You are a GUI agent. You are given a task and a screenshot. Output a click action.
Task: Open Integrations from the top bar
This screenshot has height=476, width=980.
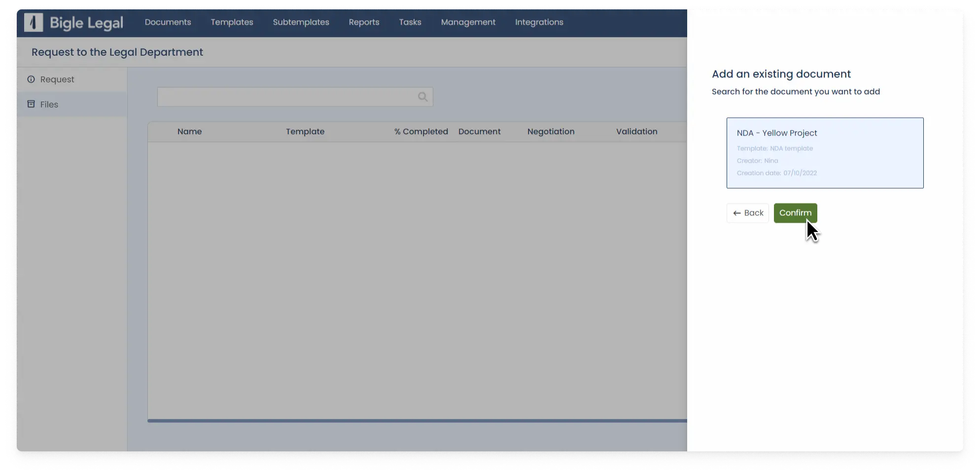coord(539,22)
